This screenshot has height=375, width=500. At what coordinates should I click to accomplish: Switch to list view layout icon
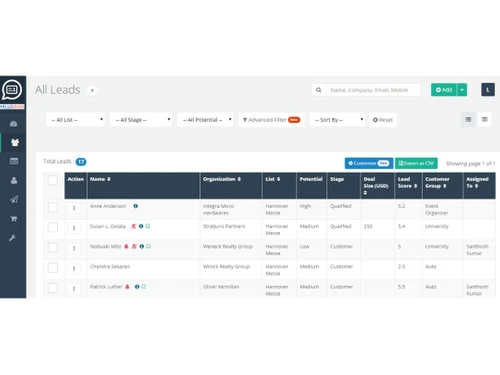tap(468, 119)
